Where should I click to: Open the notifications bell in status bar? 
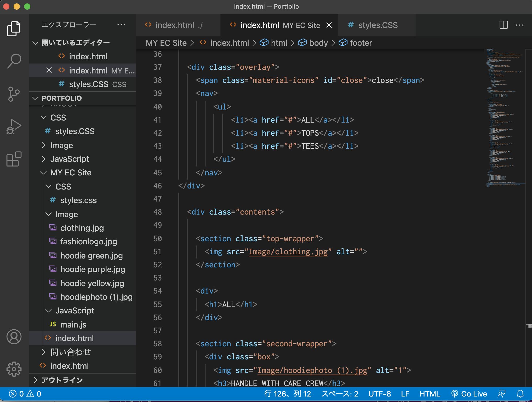pos(520,394)
